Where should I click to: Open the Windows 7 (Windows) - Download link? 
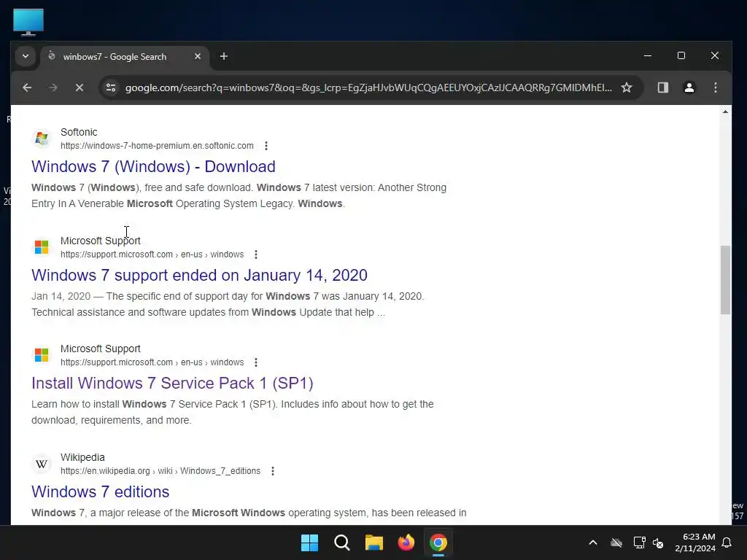[153, 167]
